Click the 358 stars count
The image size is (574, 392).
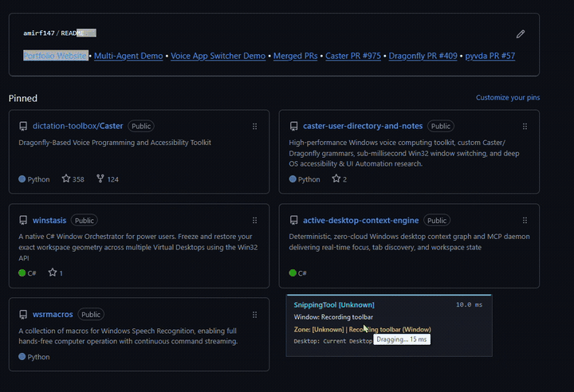78,179
